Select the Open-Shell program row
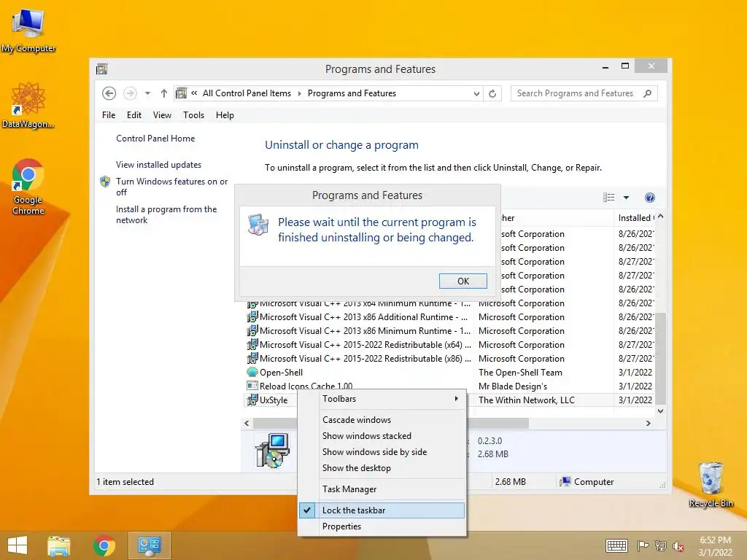The width and height of the screenshot is (747, 560). (449, 373)
